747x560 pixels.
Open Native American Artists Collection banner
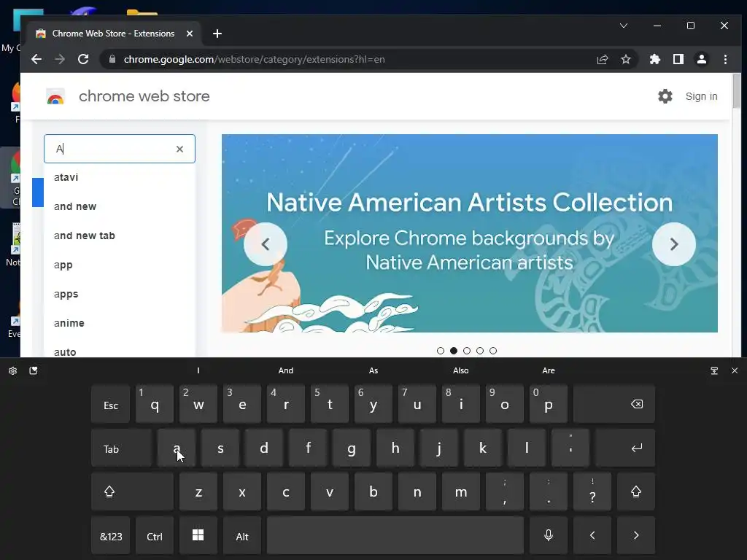tap(469, 233)
